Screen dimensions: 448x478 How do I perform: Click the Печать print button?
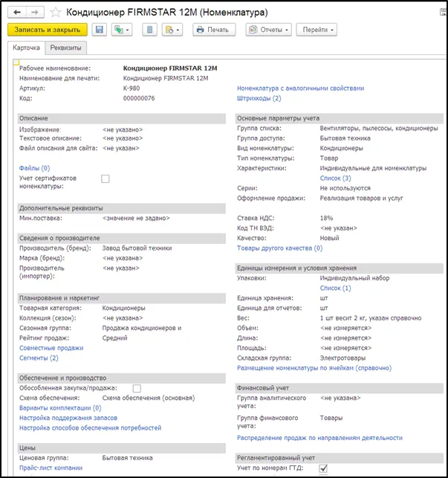click(215, 30)
